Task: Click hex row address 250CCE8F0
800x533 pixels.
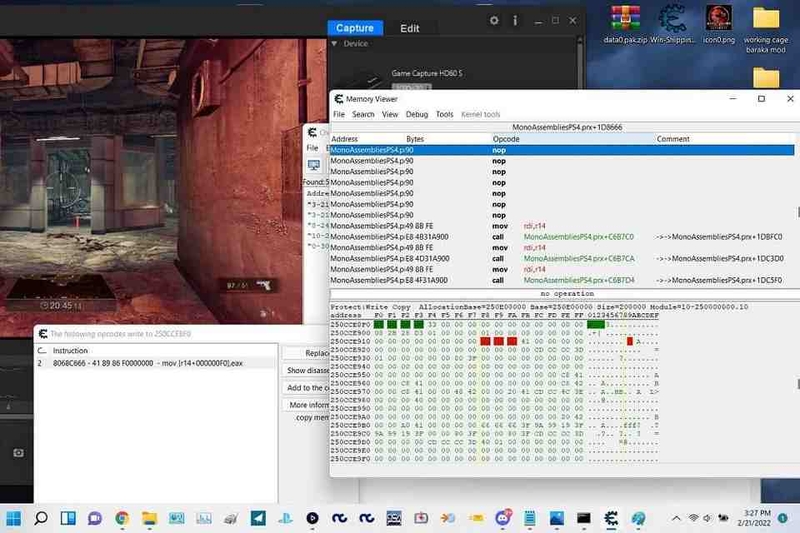Action: pyautogui.click(x=350, y=324)
